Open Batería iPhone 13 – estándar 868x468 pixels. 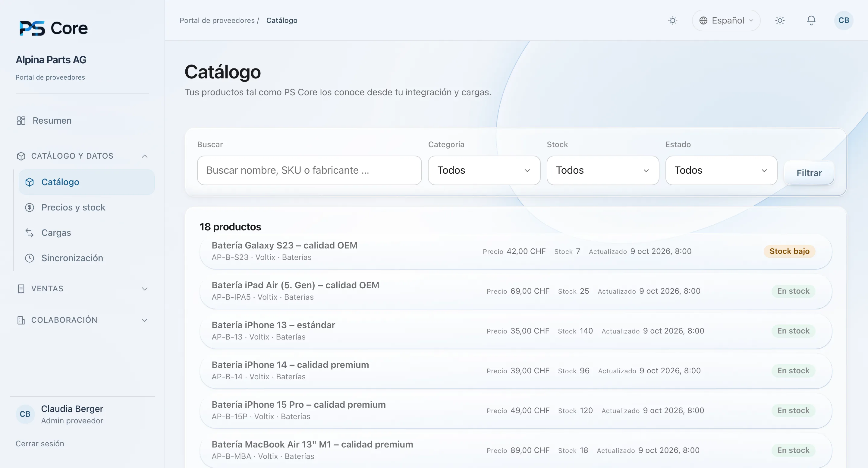516,331
